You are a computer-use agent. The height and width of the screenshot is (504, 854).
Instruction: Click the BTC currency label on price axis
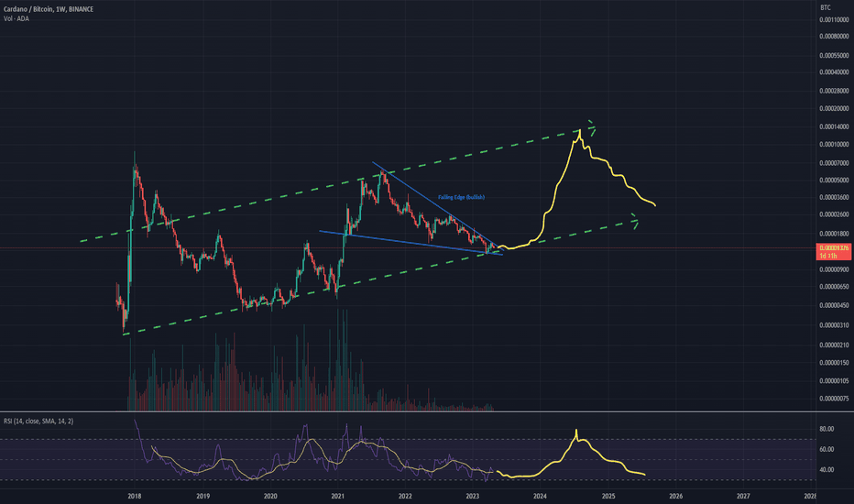(826, 7)
